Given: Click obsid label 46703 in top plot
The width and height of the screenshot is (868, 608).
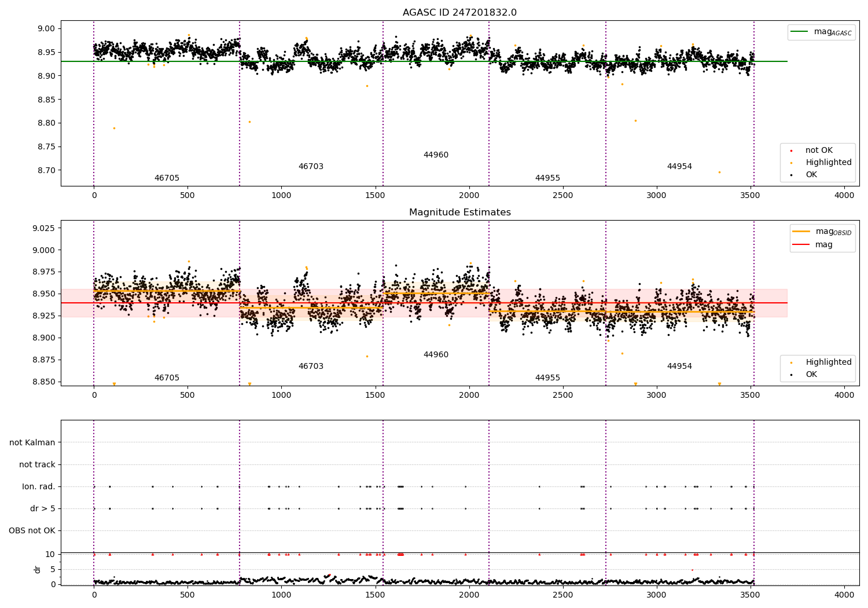Looking at the screenshot, I should (311, 167).
